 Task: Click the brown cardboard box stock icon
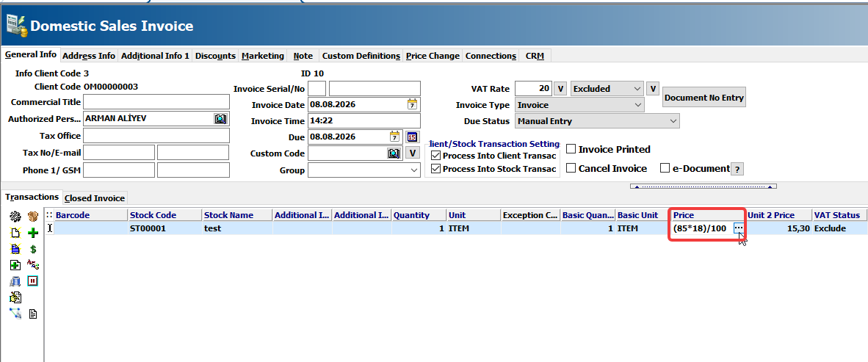click(x=33, y=217)
